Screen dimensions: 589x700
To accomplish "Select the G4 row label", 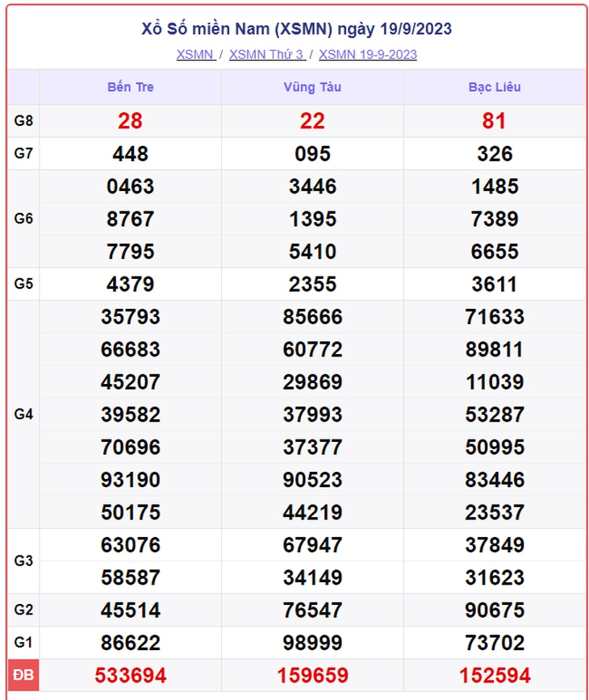I will point(23,415).
